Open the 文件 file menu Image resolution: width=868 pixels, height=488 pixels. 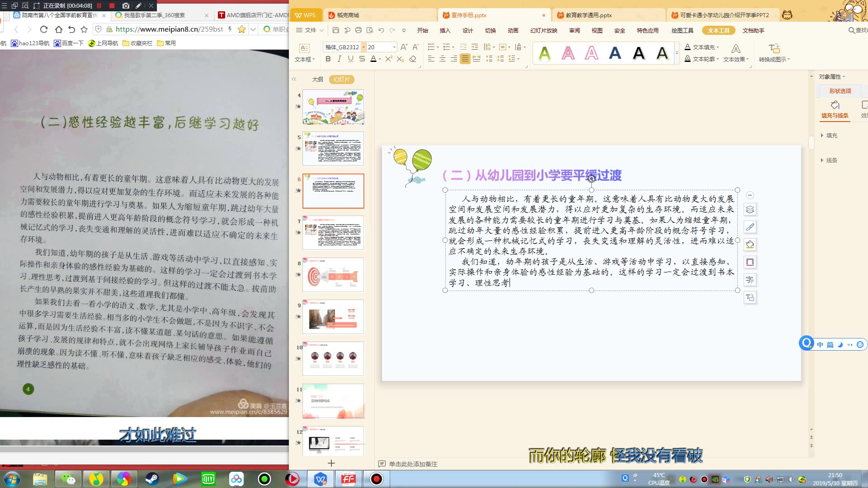tap(310, 30)
